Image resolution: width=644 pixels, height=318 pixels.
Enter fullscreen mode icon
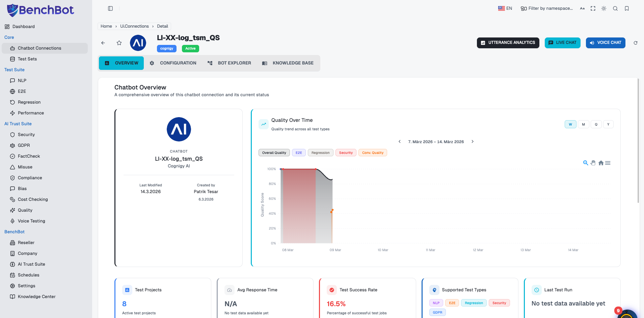click(x=593, y=8)
